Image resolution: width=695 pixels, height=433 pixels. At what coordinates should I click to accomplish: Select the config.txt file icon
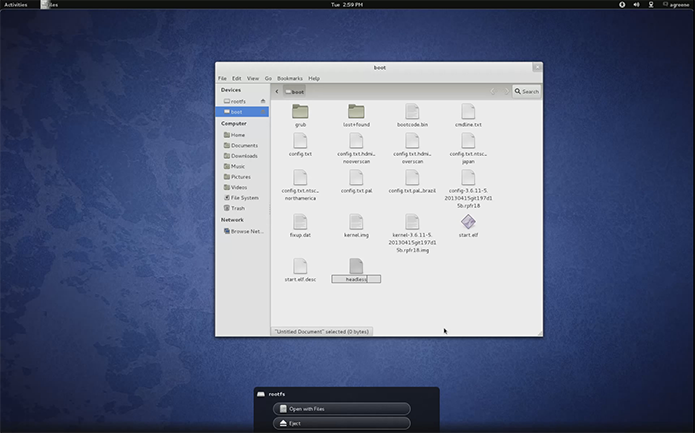[x=300, y=141]
